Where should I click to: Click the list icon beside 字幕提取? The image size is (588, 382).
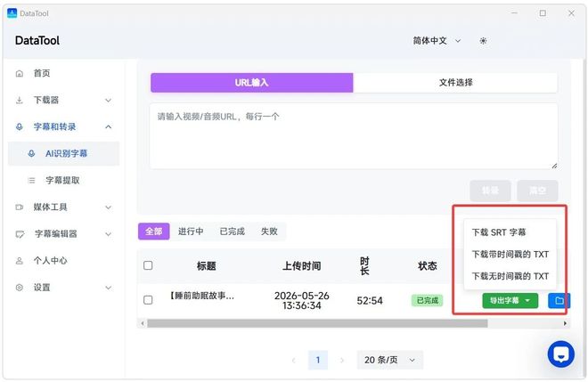point(31,181)
